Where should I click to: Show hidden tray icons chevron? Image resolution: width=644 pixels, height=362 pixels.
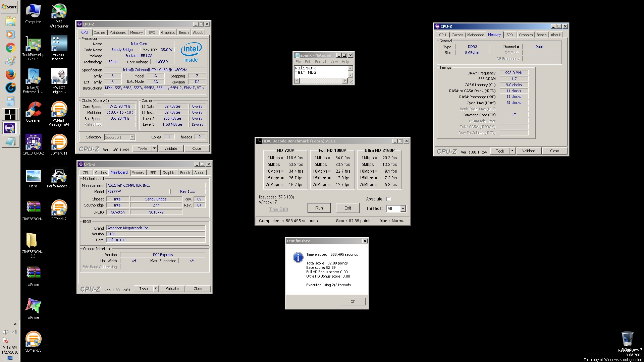pos(15,324)
